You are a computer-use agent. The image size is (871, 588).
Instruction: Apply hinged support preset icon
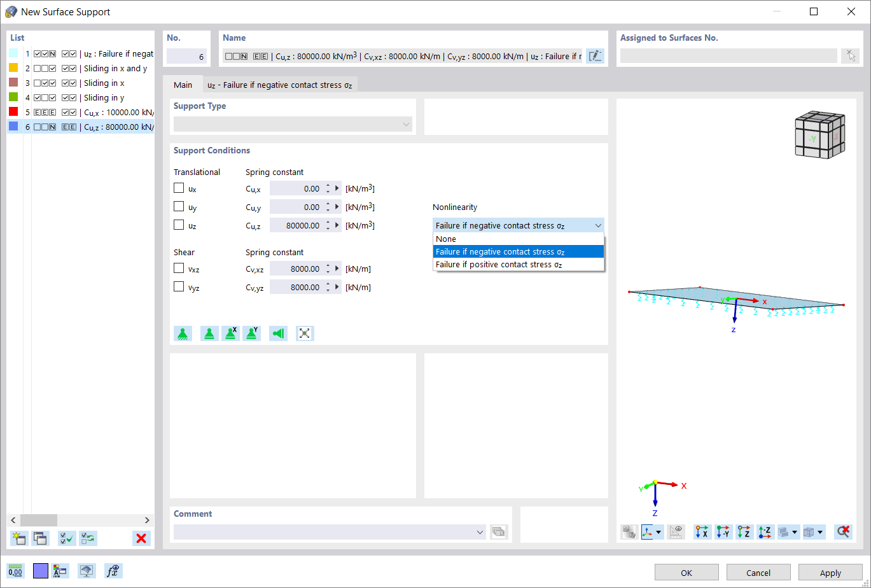(x=209, y=333)
